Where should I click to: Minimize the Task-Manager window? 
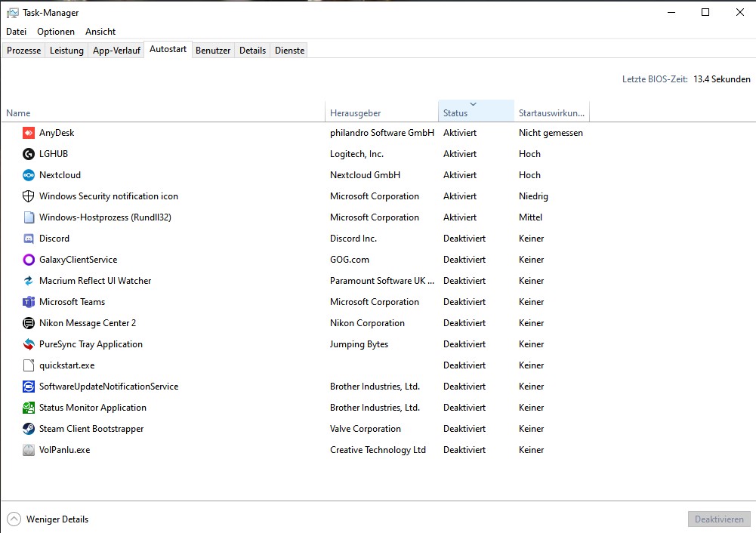pyautogui.click(x=671, y=13)
